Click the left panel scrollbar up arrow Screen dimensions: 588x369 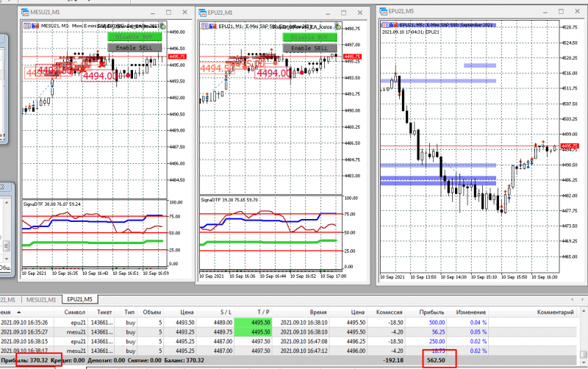pos(7,203)
